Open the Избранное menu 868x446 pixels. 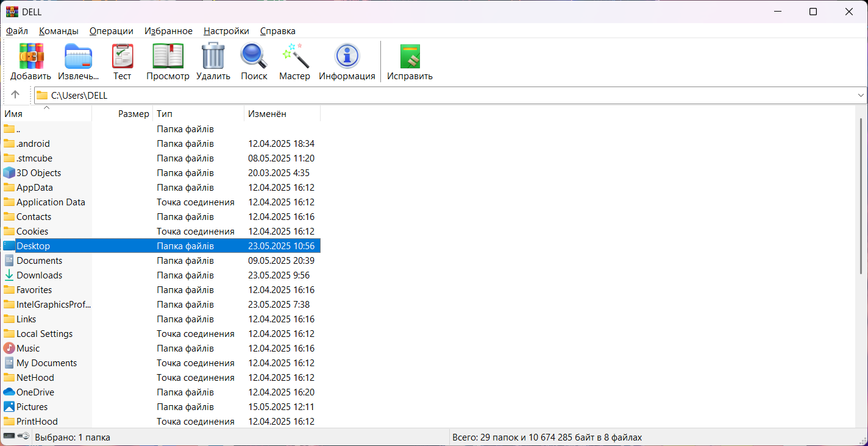[x=168, y=31]
